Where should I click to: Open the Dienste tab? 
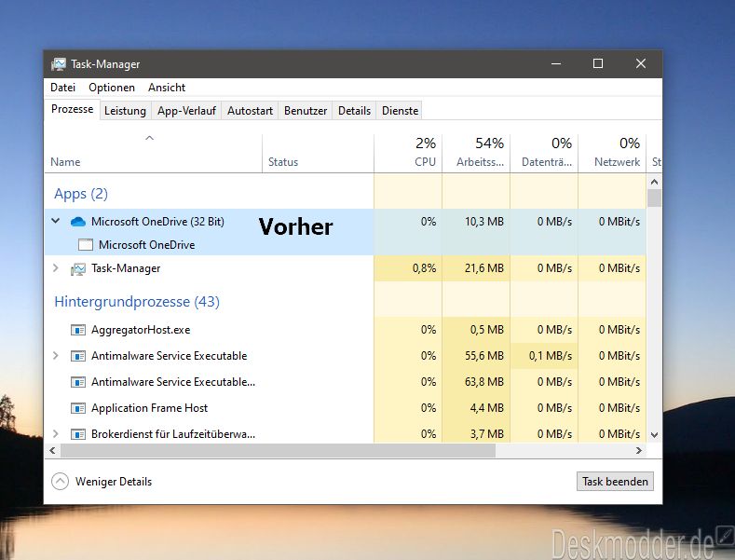click(x=400, y=111)
